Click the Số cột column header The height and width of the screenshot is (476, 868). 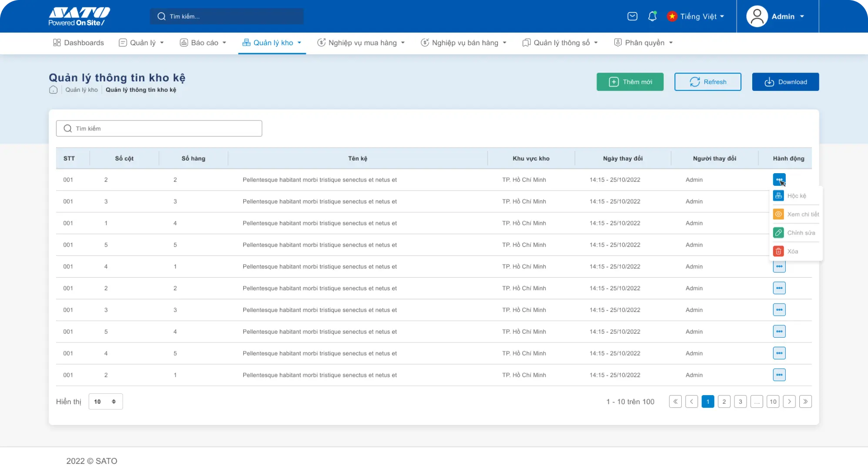124,158
